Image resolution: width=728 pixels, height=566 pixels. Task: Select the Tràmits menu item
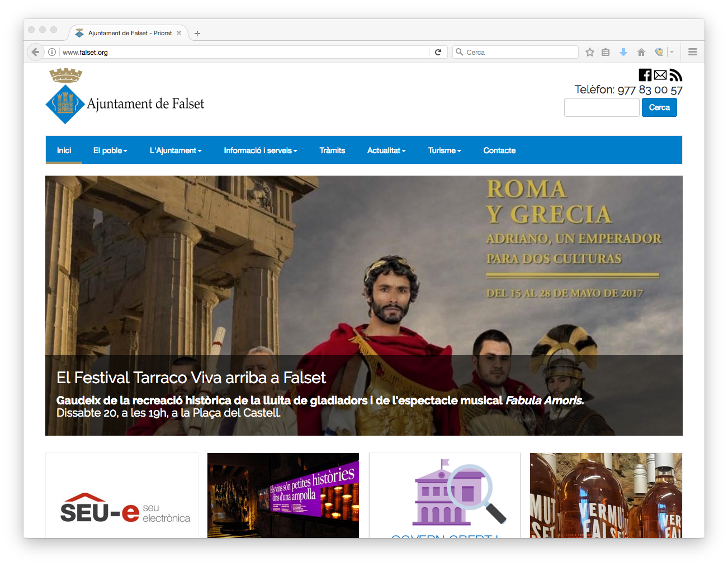click(x=332, y=150)
